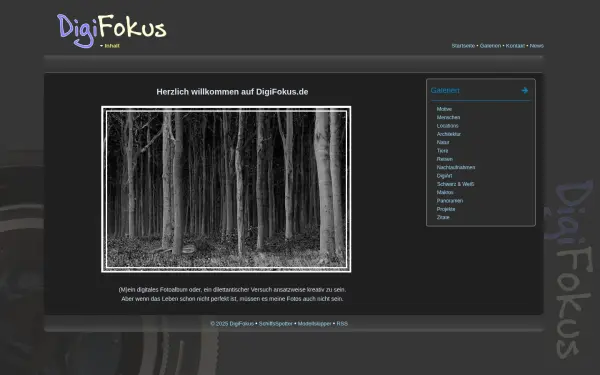Open the Modellskipper footer link
Image resolution: width=600 pixels, height=375 pixels.
(x=315, y=324)
